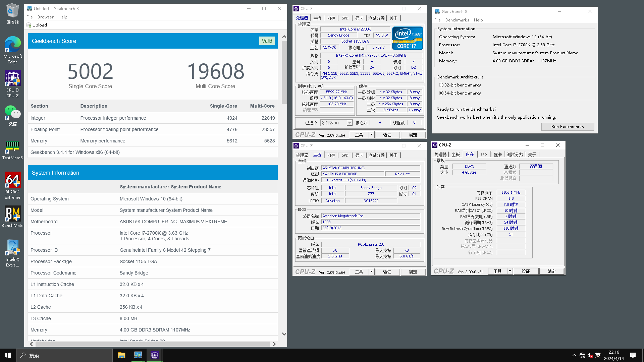Click 验证 button in CPU-Z processor window

pyautogui.click(x=387, y=135)
